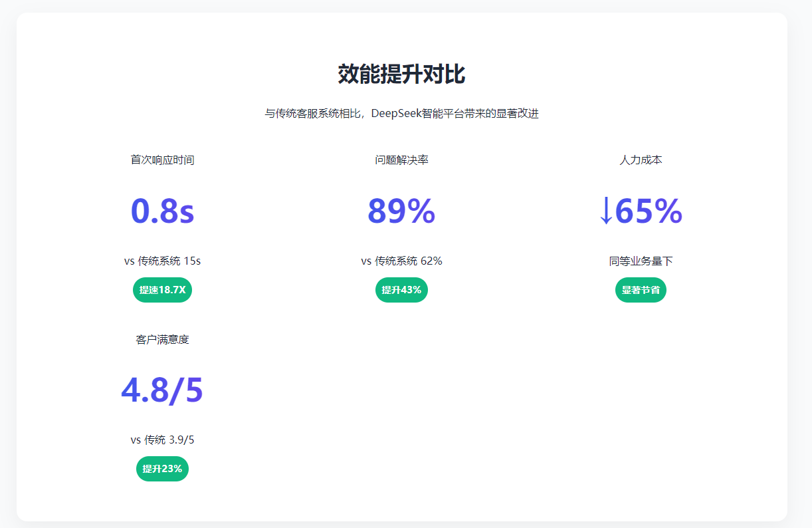812x528 pixels.
Task: Click the vs 传统系统 62% comparison text
Action: coord(401,261)
